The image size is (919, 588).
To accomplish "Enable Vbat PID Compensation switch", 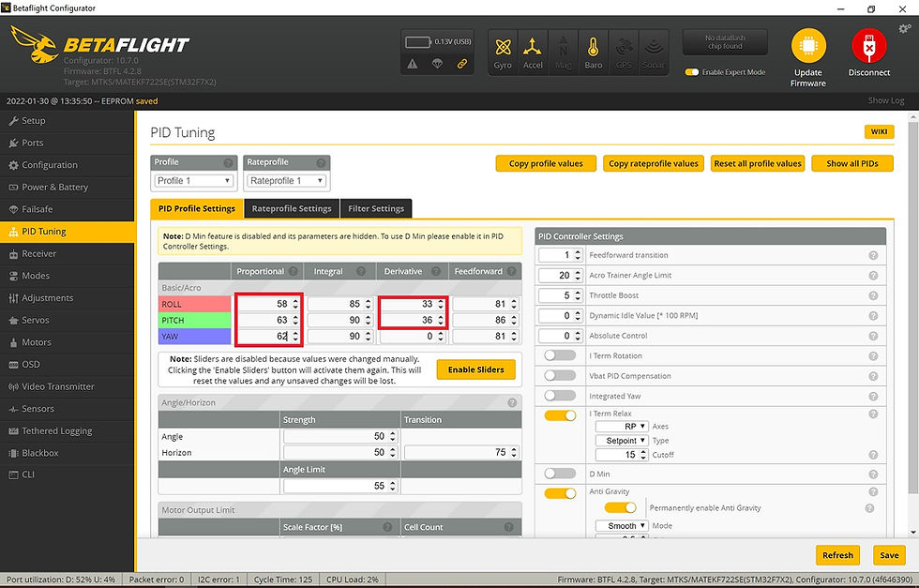I will tap(560, 376).
